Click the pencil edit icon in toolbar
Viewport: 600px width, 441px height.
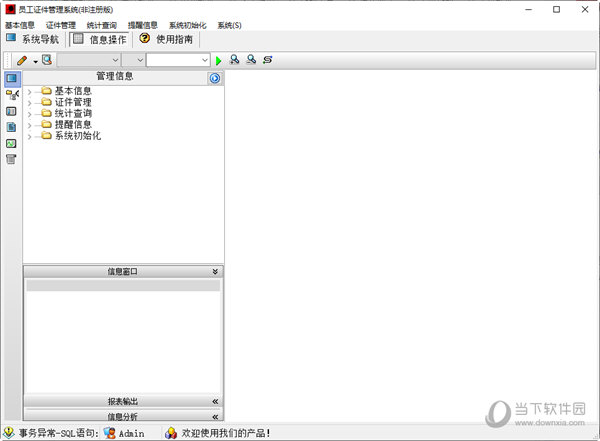pyautogui.click(x=22, y=60)
